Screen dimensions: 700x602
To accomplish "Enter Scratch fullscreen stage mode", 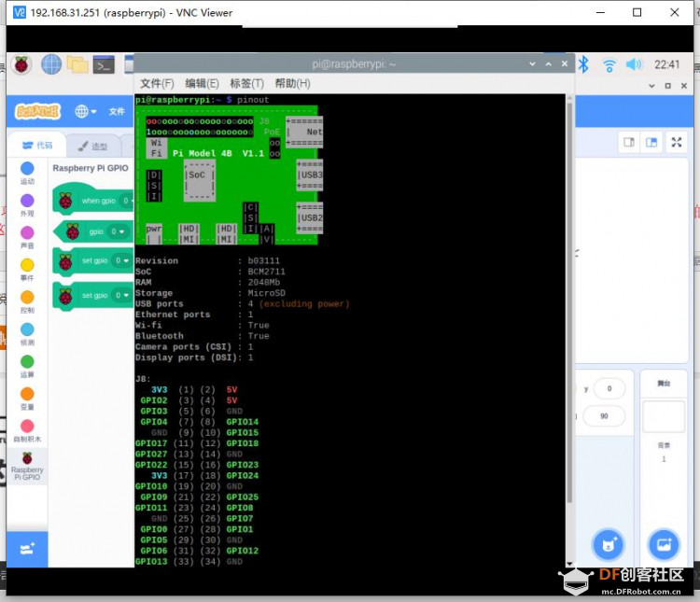I will point(677,143).
